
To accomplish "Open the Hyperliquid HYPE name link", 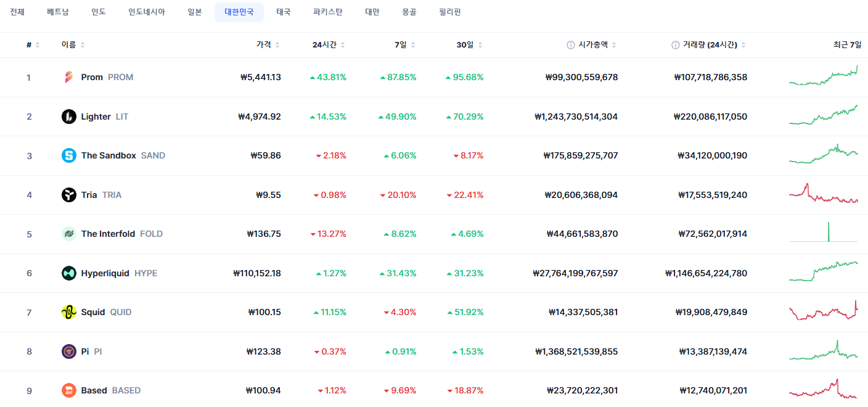I will coord(119,273).
